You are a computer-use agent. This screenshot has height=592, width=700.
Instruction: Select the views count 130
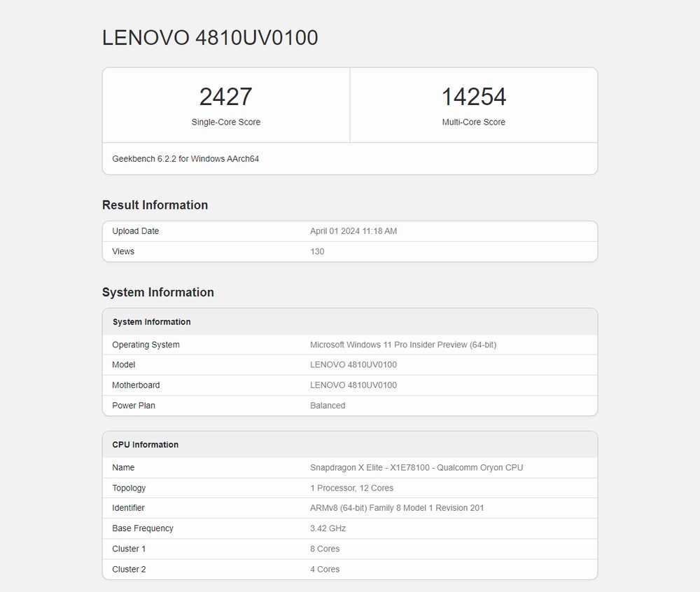[x=317, y=252]
